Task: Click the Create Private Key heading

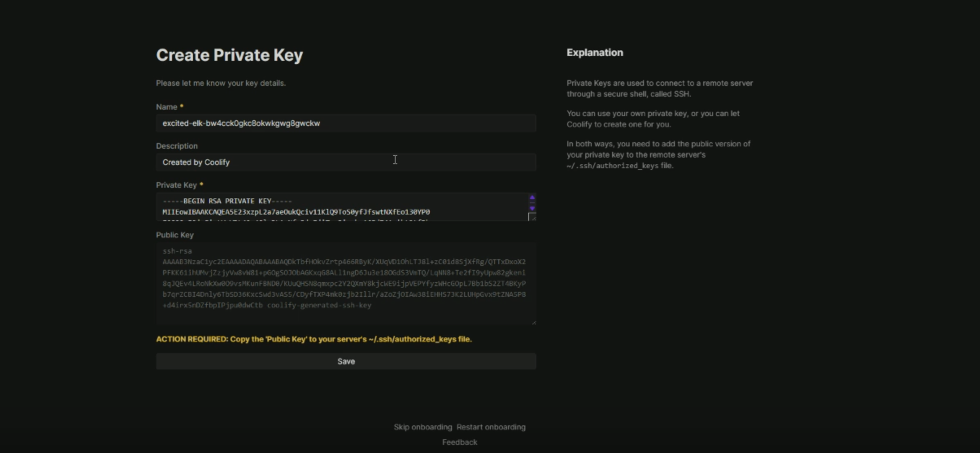Action: [x=229, y=55]
